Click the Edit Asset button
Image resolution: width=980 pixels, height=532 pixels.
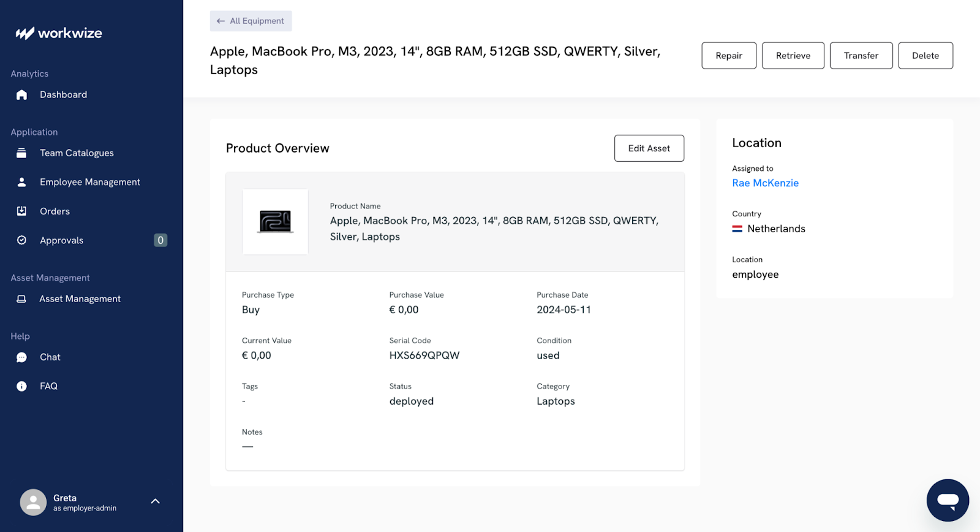click(649, 148)
